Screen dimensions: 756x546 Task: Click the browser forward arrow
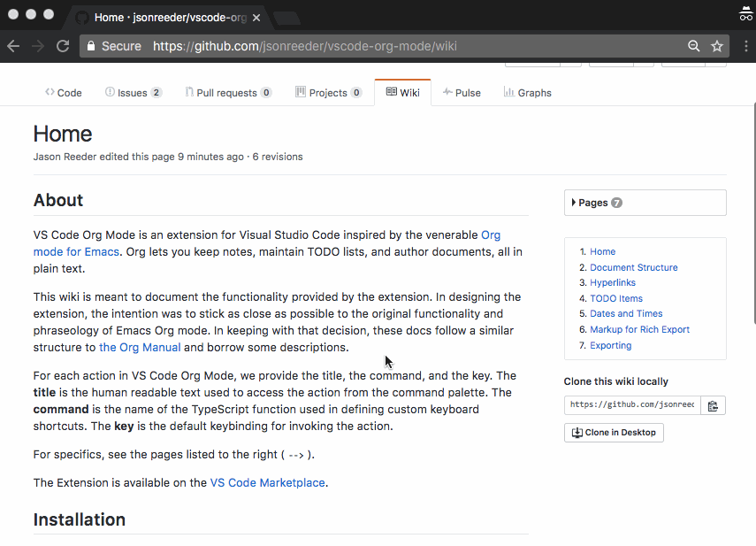tap(38, 46)
